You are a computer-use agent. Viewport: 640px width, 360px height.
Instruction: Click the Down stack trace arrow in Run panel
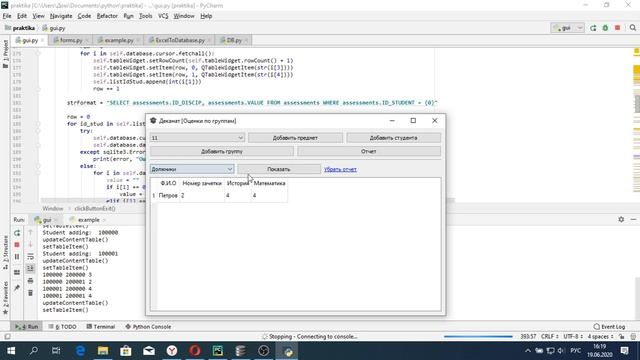tap(30, 244)
